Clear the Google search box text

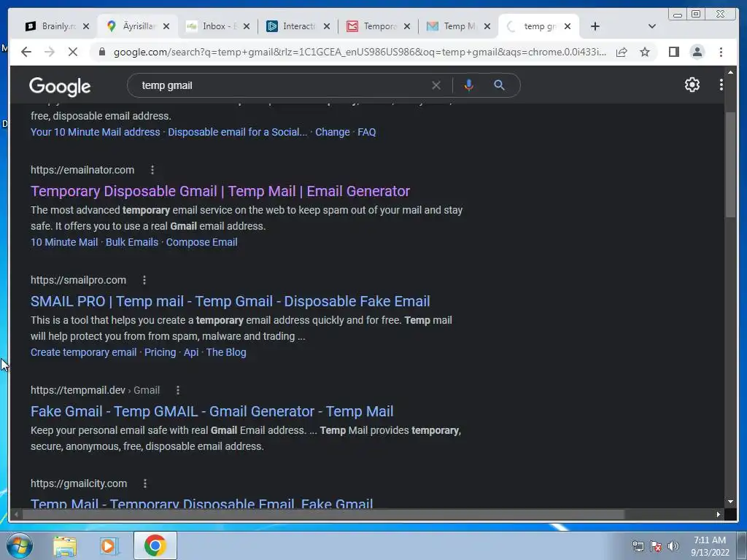[436, 85]
